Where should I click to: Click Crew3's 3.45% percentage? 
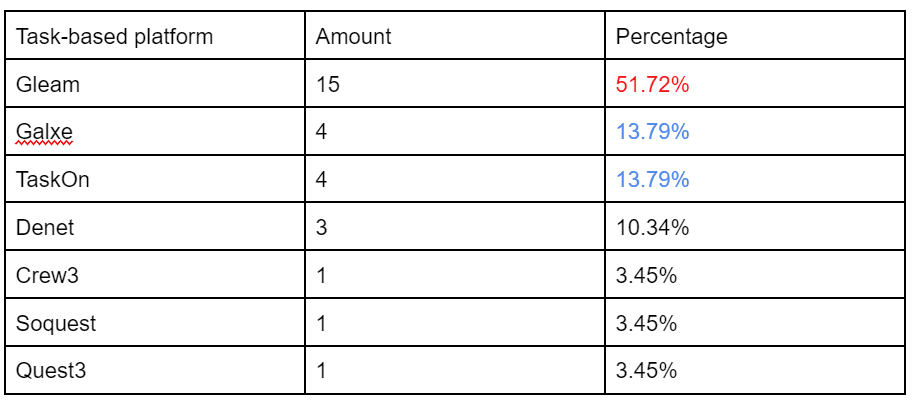pyautogui.click(x=646, y=275)
